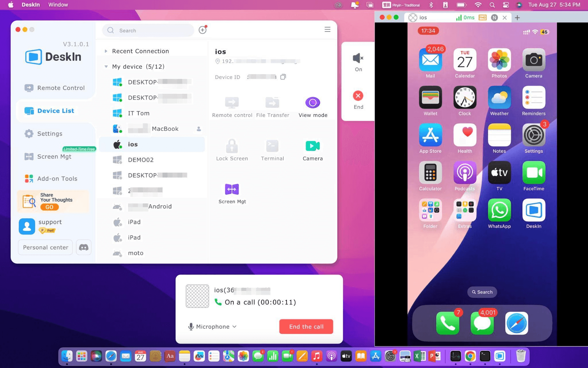Open Phone app in iPhone dock

click(x=447, y=323)
